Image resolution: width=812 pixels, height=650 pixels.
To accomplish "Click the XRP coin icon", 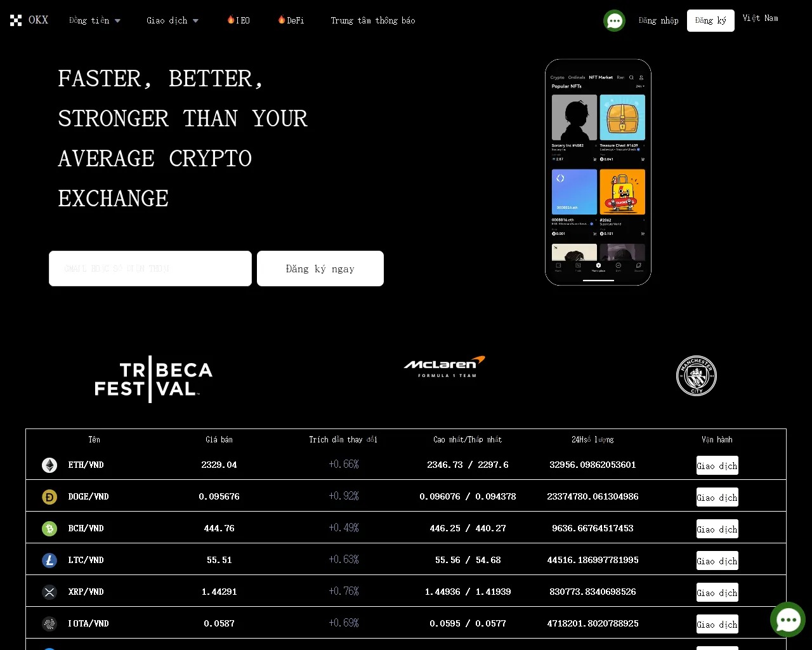I will pos(49,592).
